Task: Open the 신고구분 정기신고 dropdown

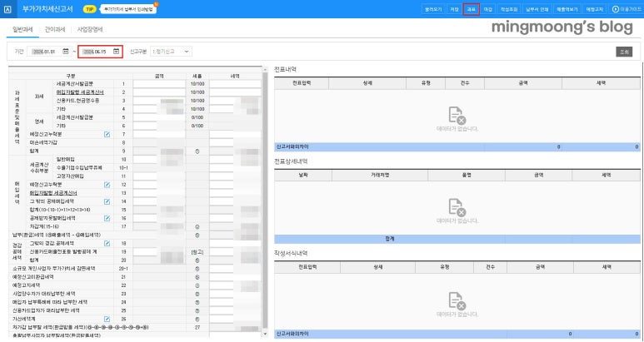Action: point(171,52)
